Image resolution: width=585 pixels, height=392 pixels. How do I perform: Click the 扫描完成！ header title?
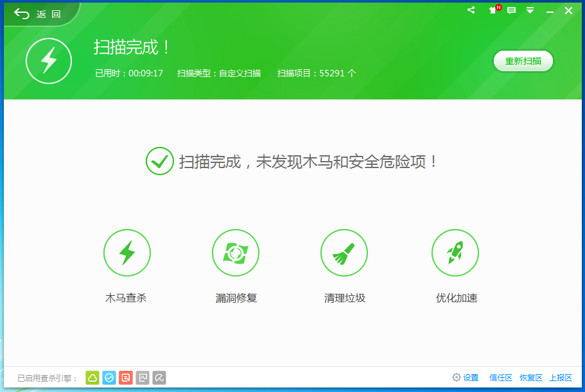132,47
